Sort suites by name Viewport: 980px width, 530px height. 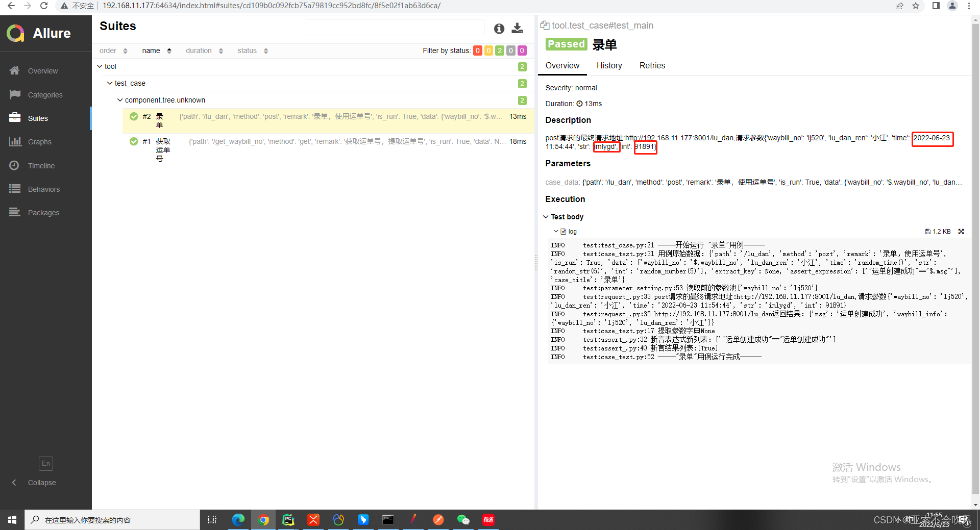click(x=157, y=51)
